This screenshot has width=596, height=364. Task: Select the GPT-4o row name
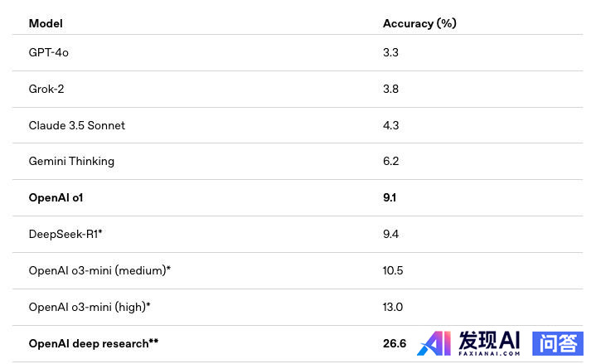coord(49,52)
